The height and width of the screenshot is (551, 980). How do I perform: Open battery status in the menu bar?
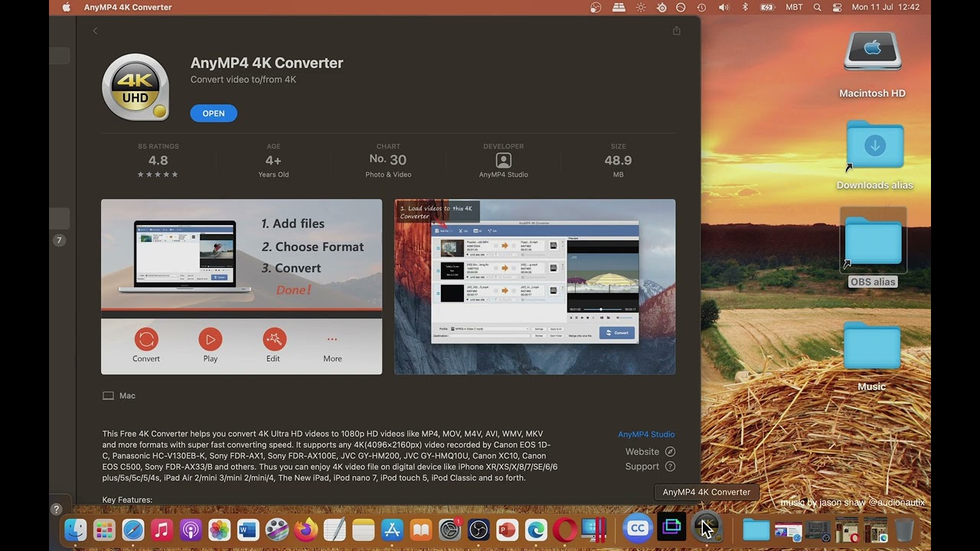tap(767, 7)
